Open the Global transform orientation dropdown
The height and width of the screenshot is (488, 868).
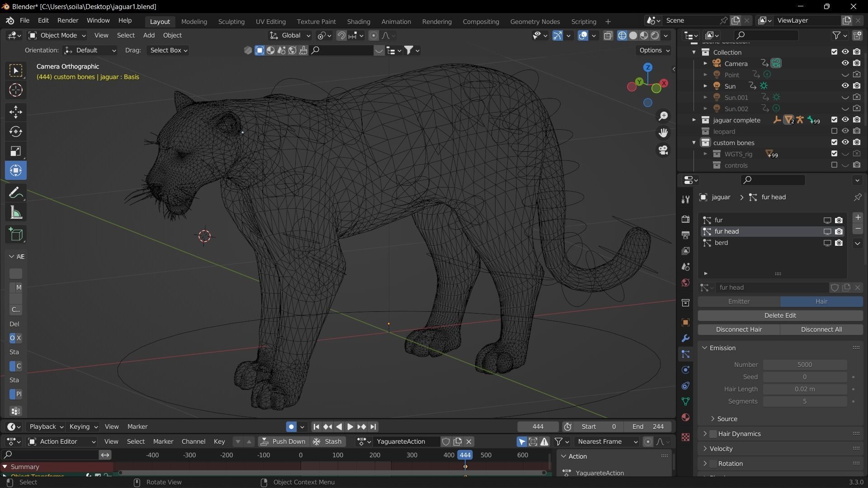(290, 35)
